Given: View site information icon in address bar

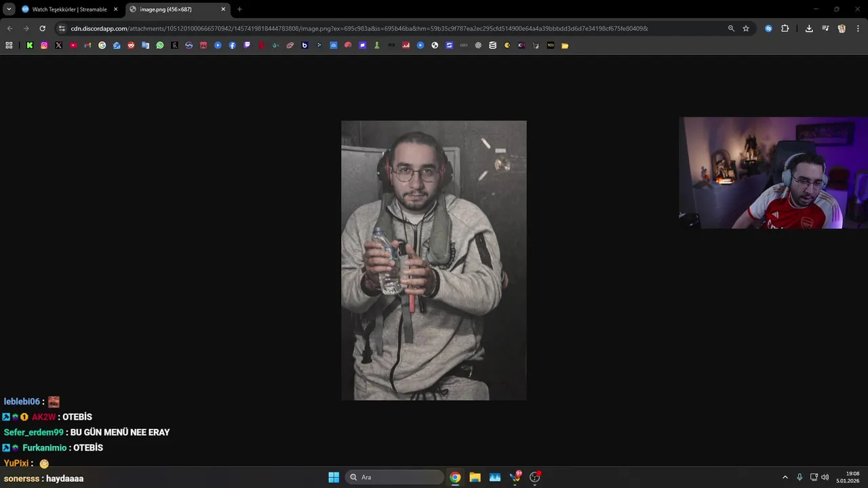Looking at the screenshot, I should pyautogui.click(x=62, y=28).
